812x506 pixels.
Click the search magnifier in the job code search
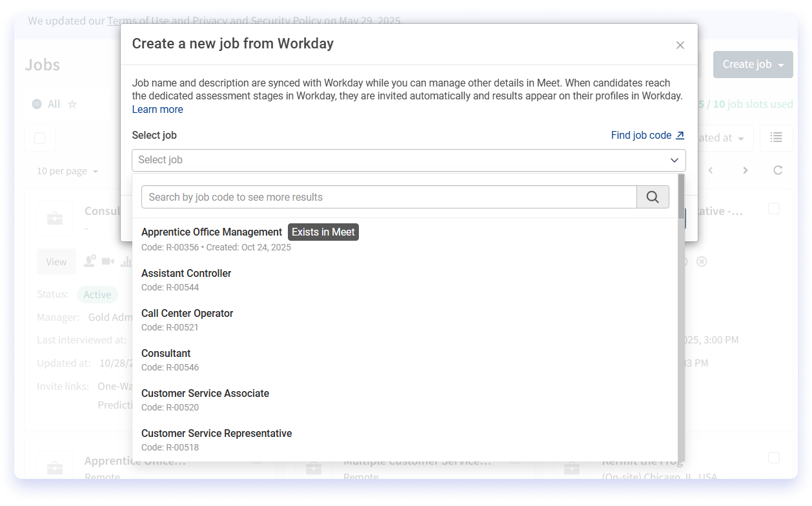[x=653, y=197]
